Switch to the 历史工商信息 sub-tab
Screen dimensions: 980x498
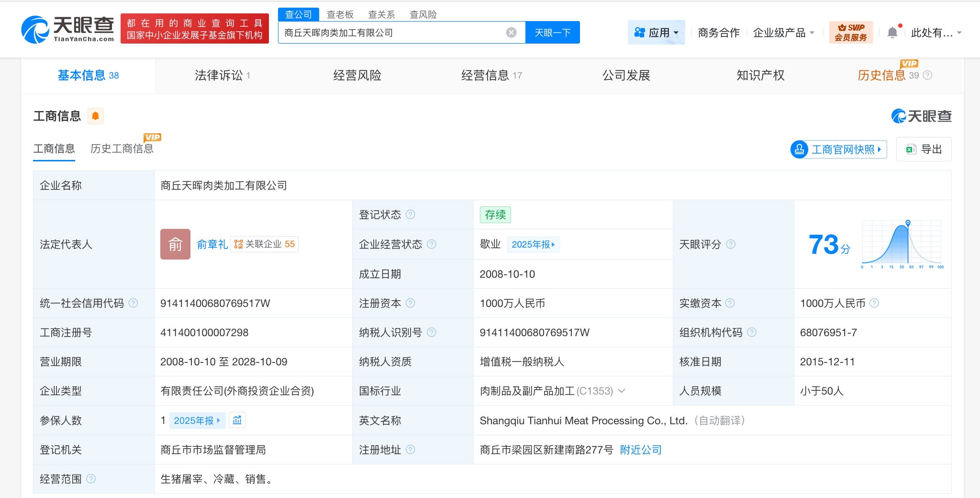tap(122, 149)
